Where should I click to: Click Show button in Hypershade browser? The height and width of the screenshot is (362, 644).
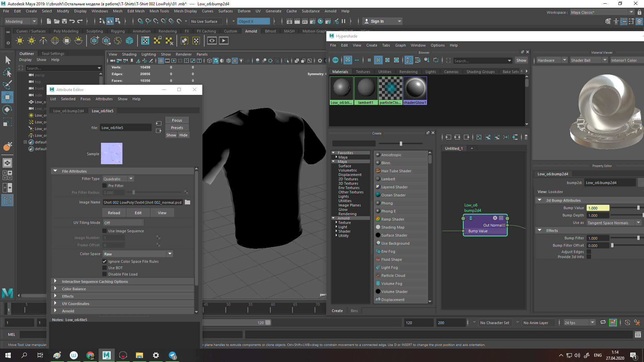coord(521,60)
